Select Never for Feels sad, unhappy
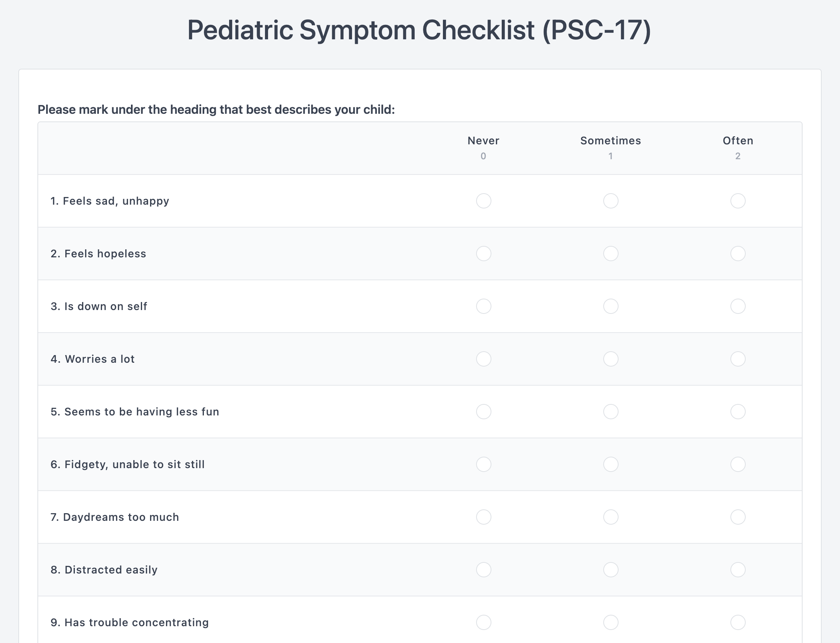Viewport: 840px width, 643px height. [483, 201]
